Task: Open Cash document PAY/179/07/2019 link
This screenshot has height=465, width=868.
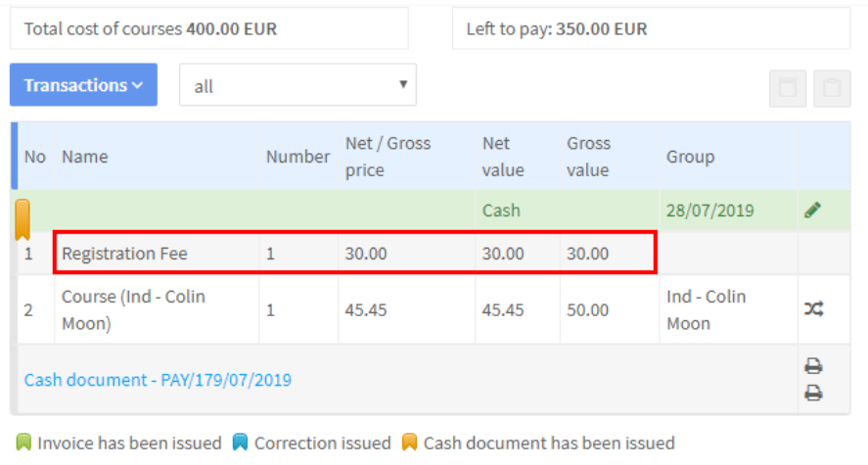Action: tap(158, 380)
